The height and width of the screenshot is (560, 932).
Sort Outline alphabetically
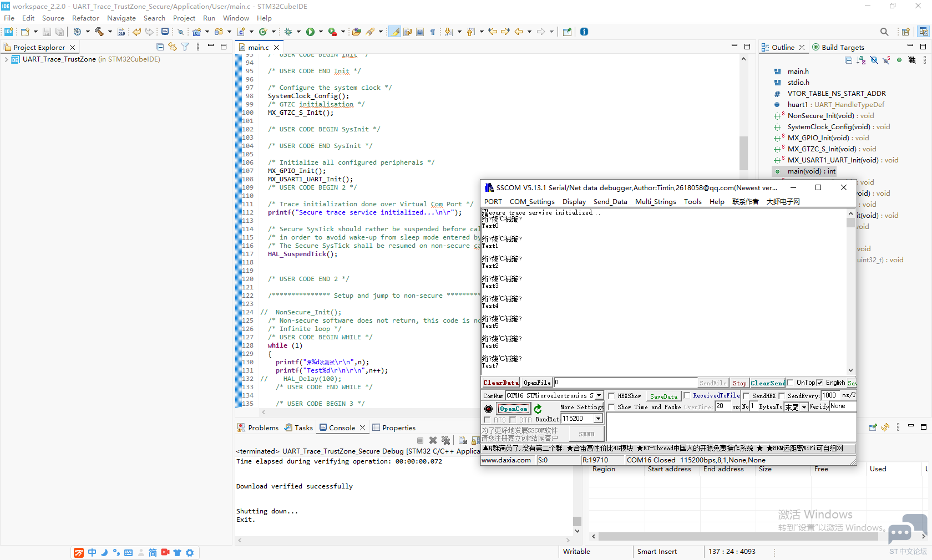click(861, 60)
